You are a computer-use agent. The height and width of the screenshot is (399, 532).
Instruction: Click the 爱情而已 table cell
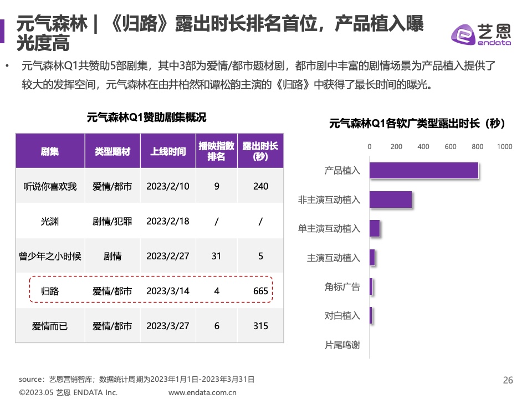(x=50, y=326)
